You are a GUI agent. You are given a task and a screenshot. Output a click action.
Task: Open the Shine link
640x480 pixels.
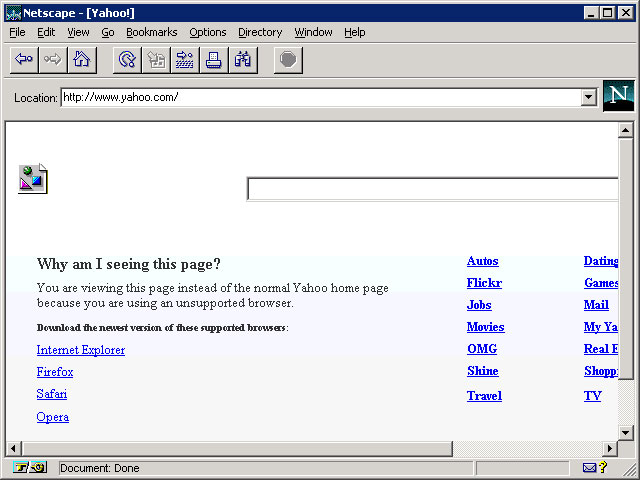(483, 371)
